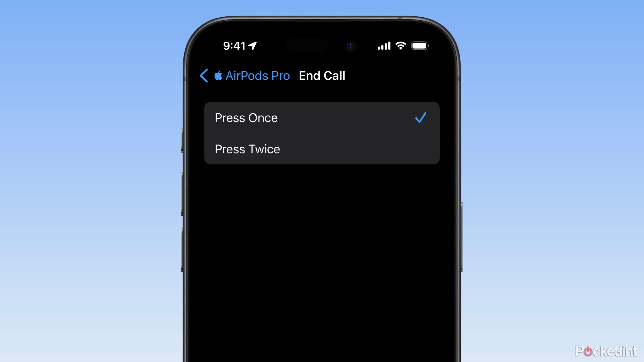Tap the back chevron to AirPods Pro

tap(204, 75)
